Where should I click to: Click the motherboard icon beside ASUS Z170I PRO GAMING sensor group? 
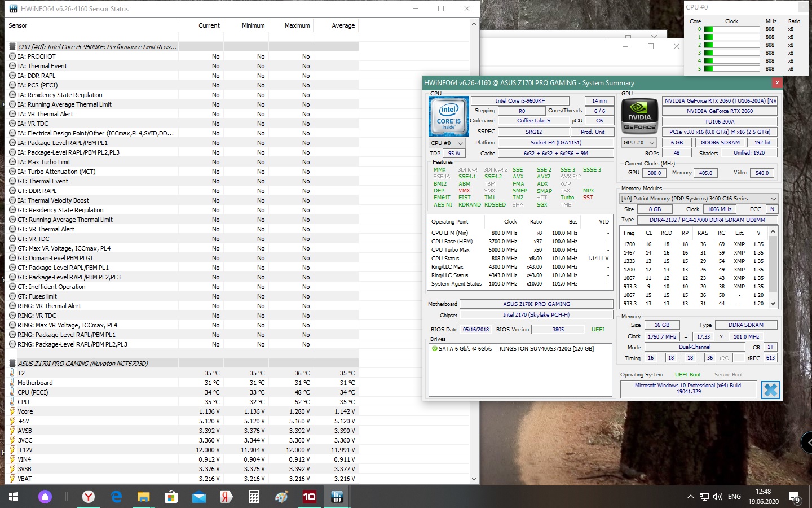(x=12, y=364)
